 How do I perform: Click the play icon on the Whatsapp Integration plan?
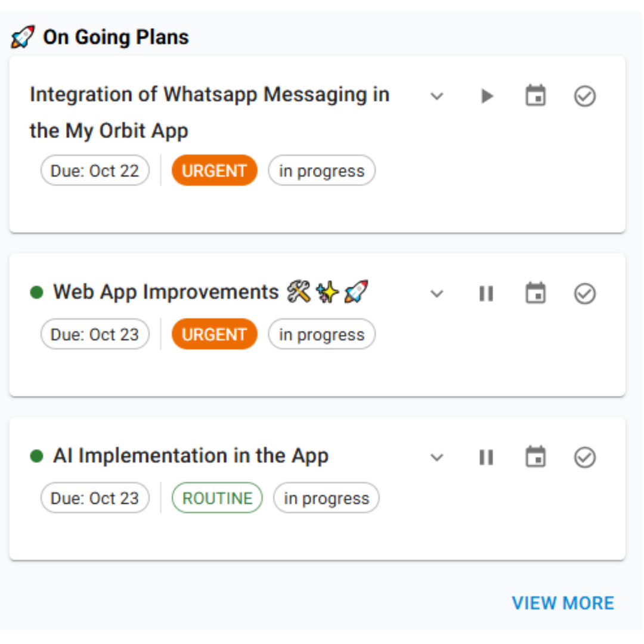487,96
